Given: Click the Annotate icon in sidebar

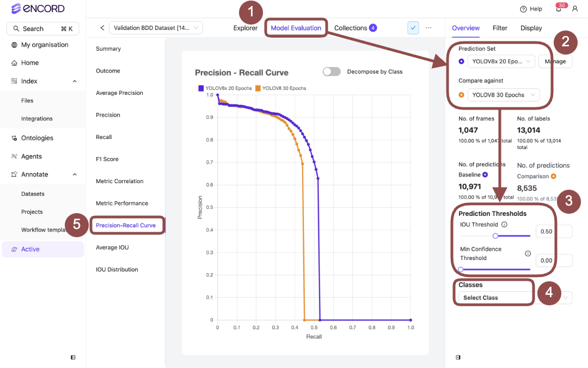Looking at the screenshot, I should pyautogui.click(x=14, y=174).
